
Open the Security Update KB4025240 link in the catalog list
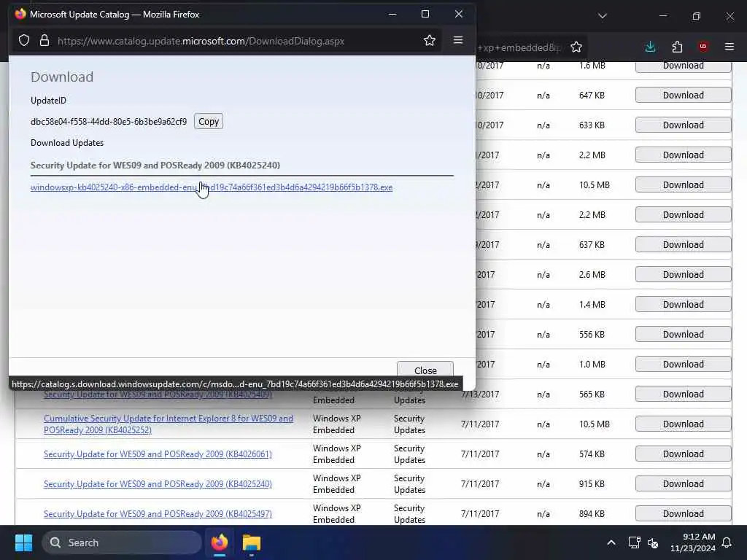[x=158, y=484]
